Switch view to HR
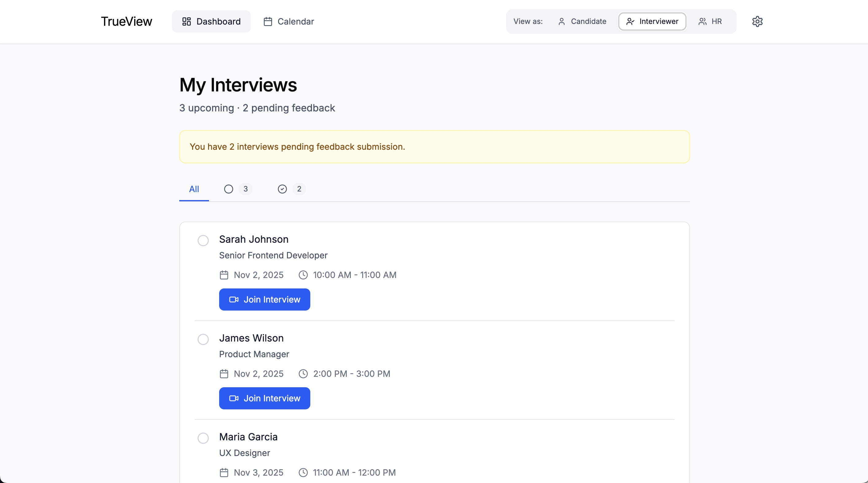Viewport: 868px width, 483px height. pyautogui.click(x=710, y=21)
